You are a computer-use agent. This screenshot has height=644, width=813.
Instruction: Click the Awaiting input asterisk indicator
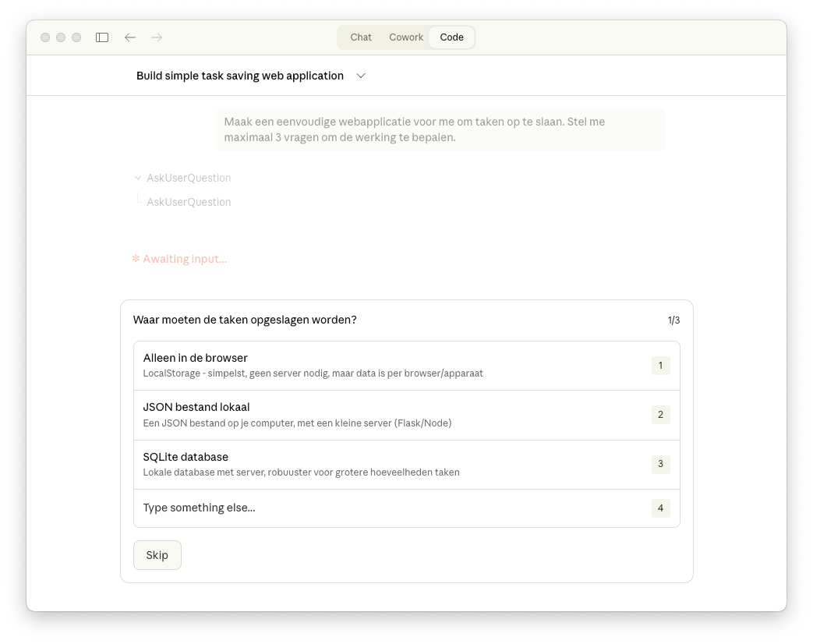point(136,258)
